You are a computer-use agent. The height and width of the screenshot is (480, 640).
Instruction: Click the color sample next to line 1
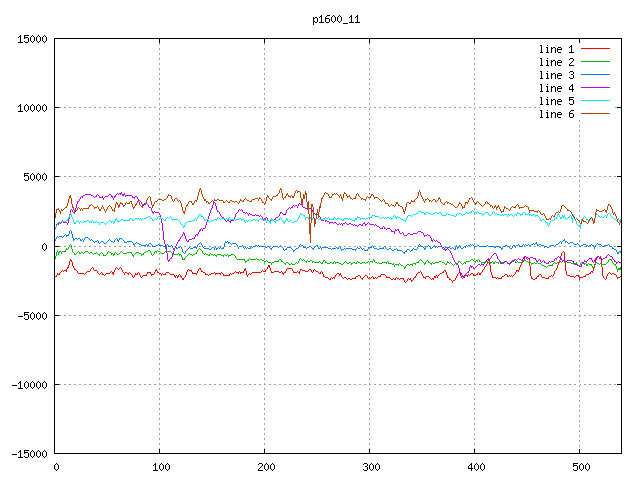click(596, 49)
